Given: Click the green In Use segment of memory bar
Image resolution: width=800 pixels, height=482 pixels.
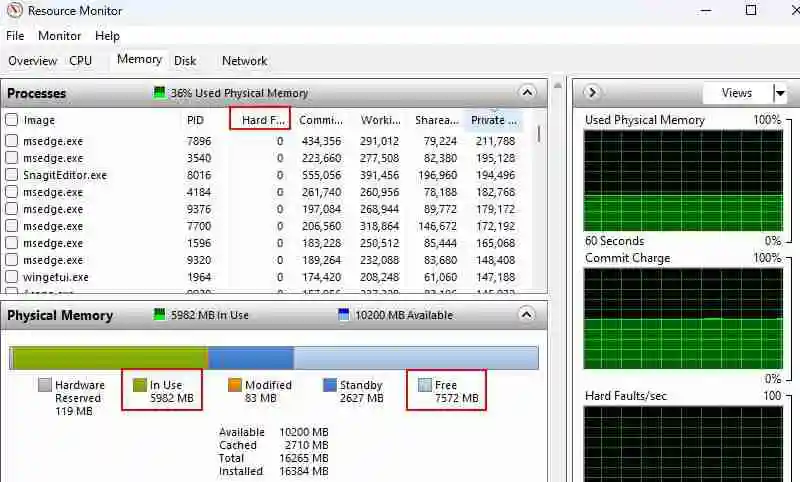Looking at the screenshot, I should click(109, 358).
